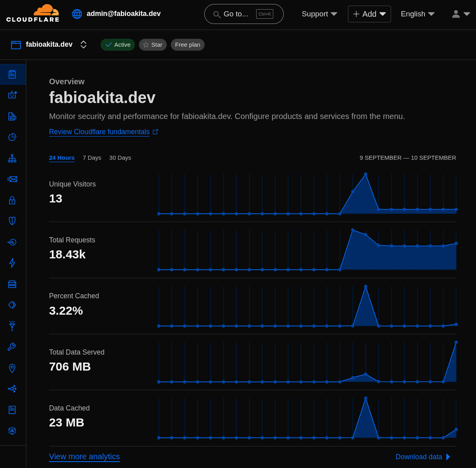Click the peak point on Percent Cached chart
Image resolution: width=476 pixels, height=468 pixels.
pyautogui.click(x=365, y=286)
